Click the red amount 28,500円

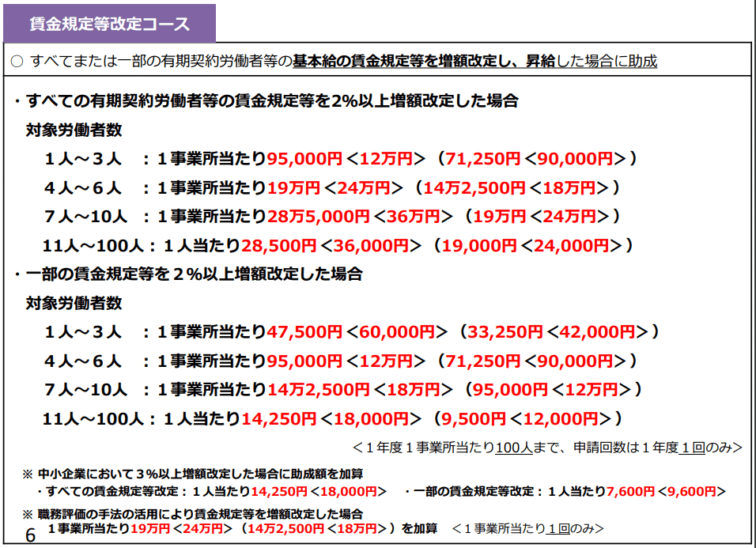(278, 246)
